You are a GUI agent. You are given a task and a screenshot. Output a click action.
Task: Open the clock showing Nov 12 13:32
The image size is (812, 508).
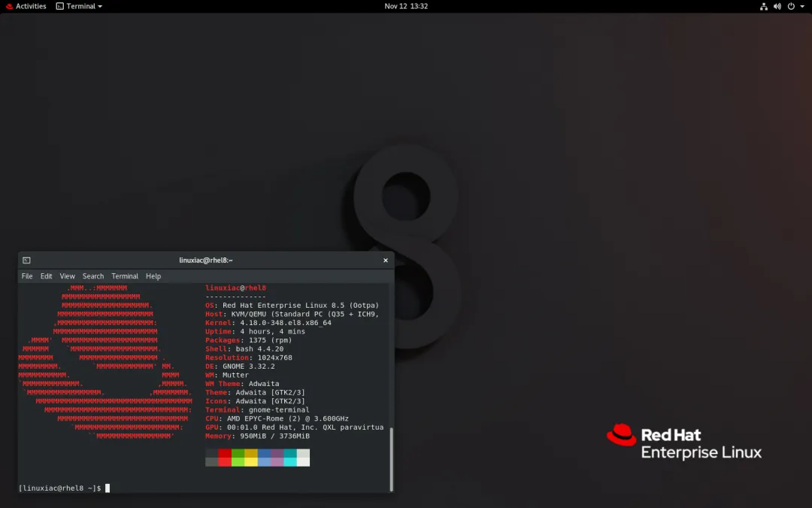406,6
